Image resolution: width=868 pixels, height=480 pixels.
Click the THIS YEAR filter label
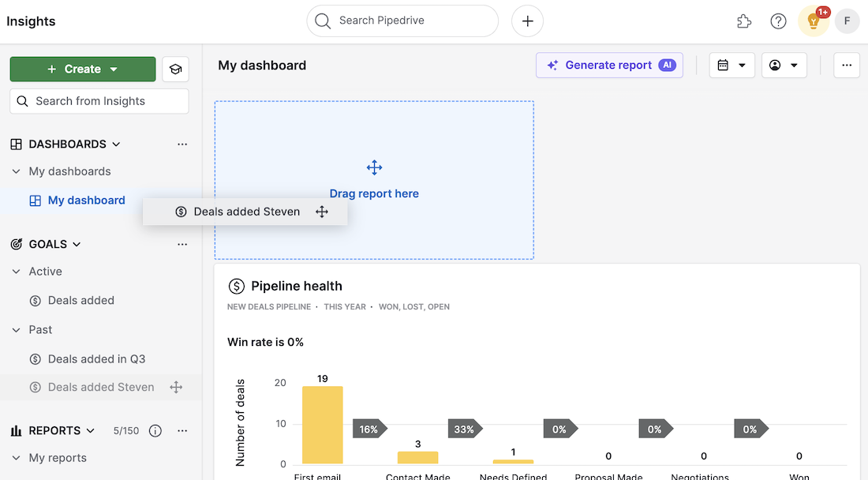coord(345,307)
